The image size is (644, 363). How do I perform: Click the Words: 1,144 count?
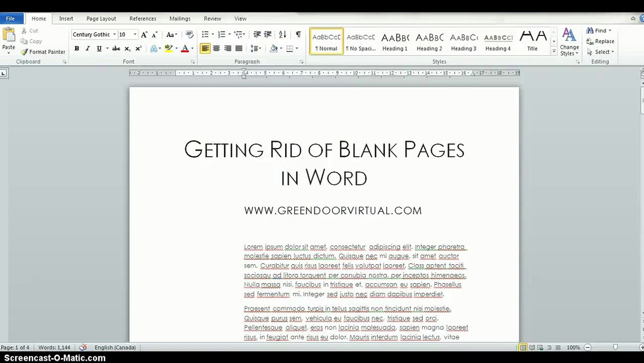coord(54,347)
